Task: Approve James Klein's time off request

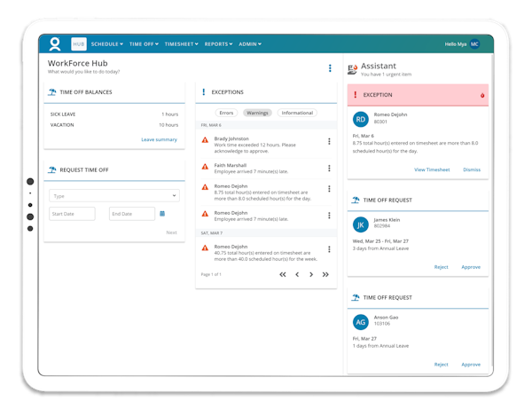Action: (x=471, y=267)
